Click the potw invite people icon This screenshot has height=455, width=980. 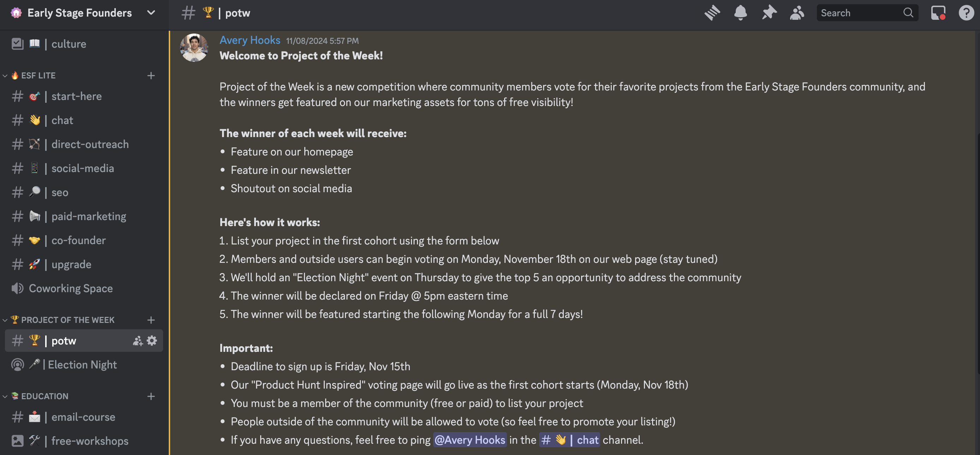coord(138,341)
